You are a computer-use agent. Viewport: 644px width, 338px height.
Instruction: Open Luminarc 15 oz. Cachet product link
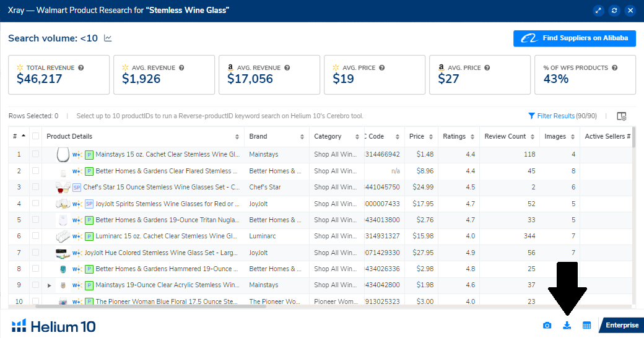point(167,236)
